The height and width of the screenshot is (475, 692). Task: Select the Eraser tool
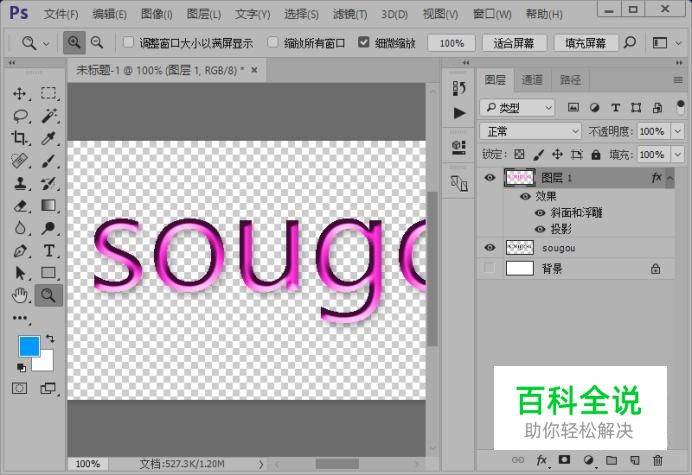[19, 206]
